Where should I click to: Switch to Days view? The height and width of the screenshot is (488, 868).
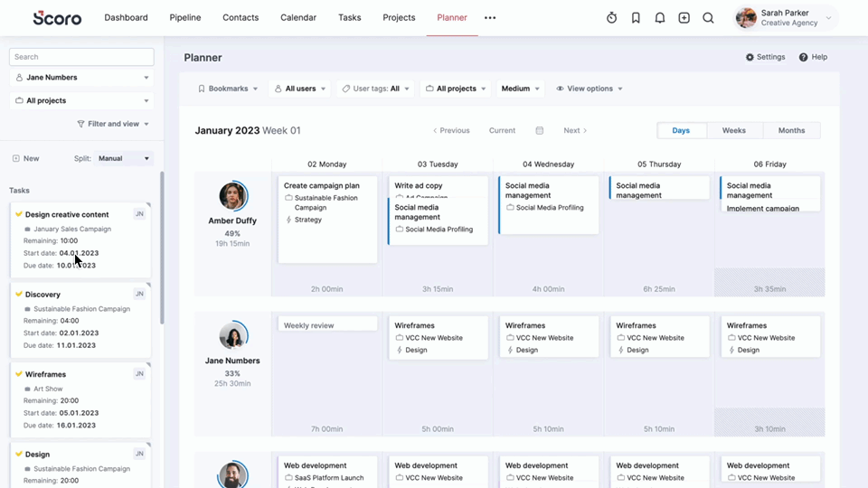coord(681,130)
